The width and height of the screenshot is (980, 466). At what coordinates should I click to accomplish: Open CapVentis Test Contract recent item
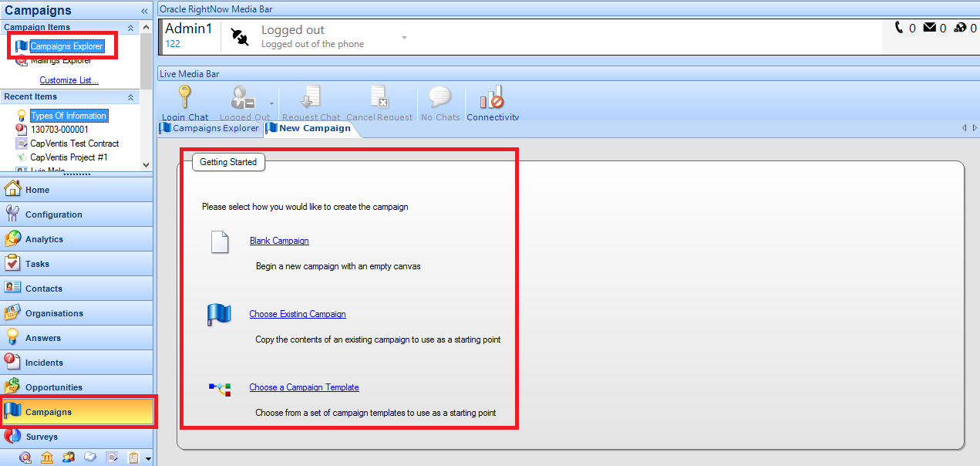[74, 144]
